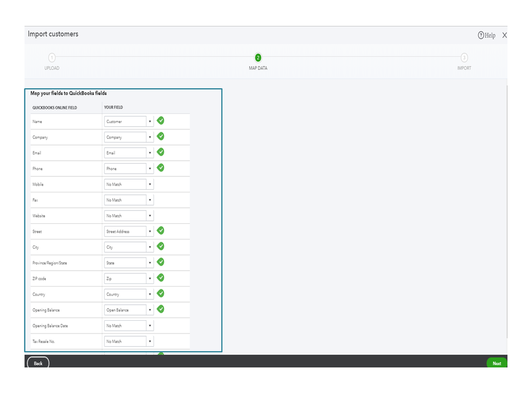Click the Opening Balance Date label
This screenshot has height=399, width=532.
pyautogui.click(x=50, y=325)
